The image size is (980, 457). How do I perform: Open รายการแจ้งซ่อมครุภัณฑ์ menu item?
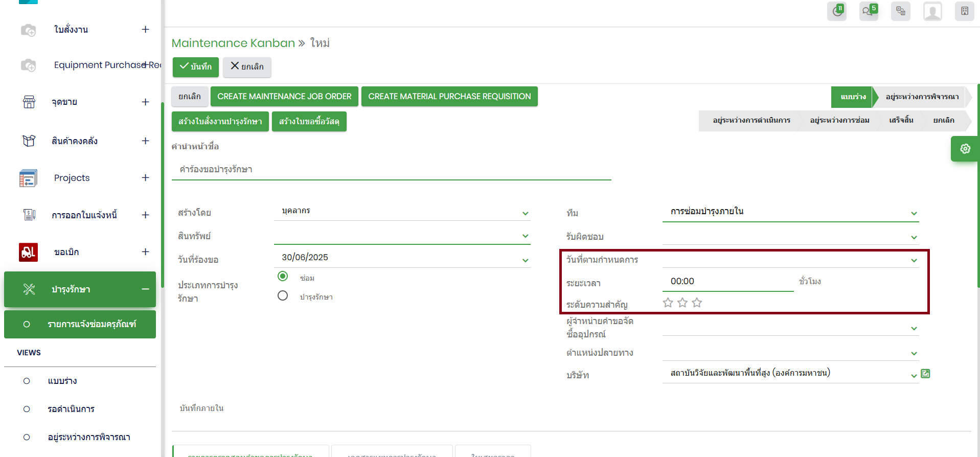92,324
